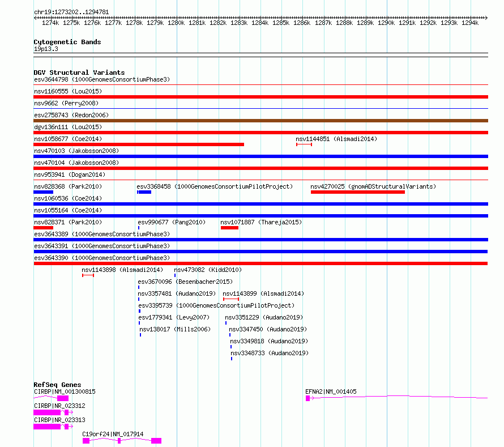Viewport: 504px width, 447px height.
Task: Click nsv138017 (Mills2006) label
Action: point(175,329)
